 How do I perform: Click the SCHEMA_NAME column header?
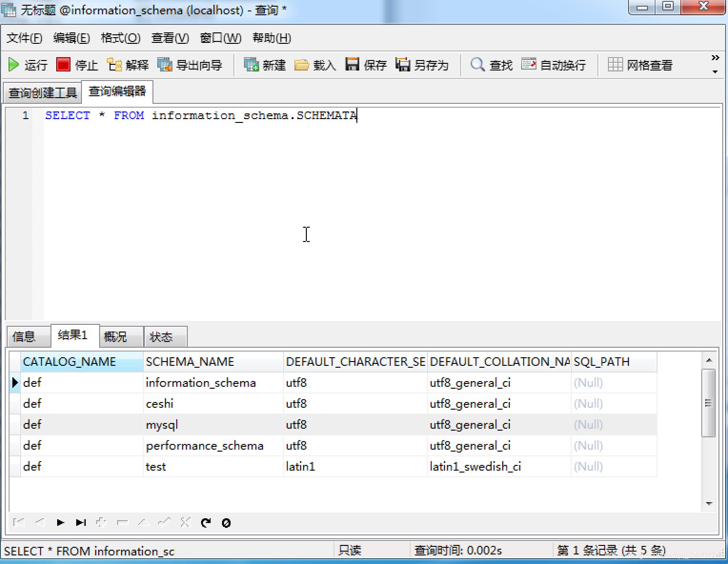click(213, 362)
